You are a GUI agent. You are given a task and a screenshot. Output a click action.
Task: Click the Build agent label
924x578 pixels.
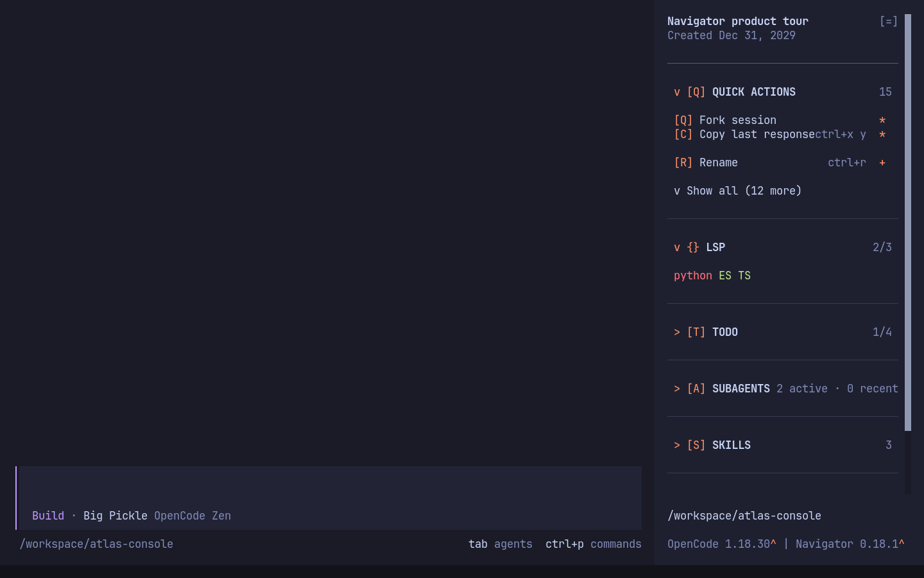pyautogui.click(x=48, y=516)
